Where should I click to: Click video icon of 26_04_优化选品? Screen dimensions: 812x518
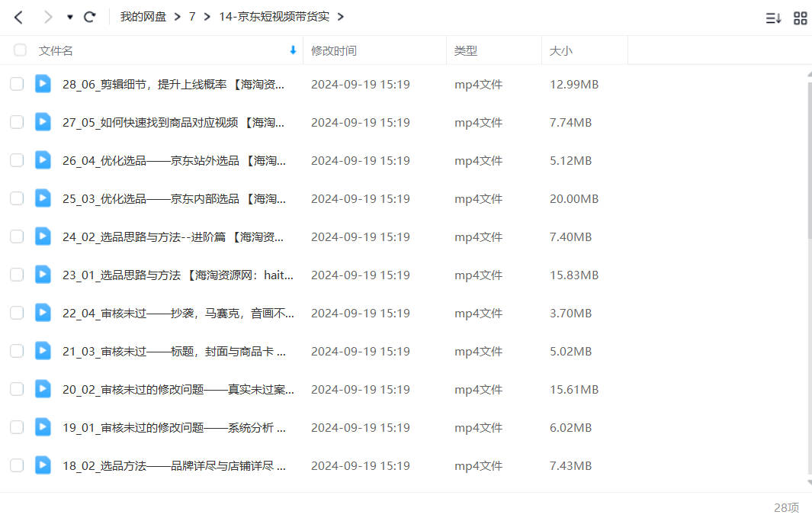pos(43,160)
